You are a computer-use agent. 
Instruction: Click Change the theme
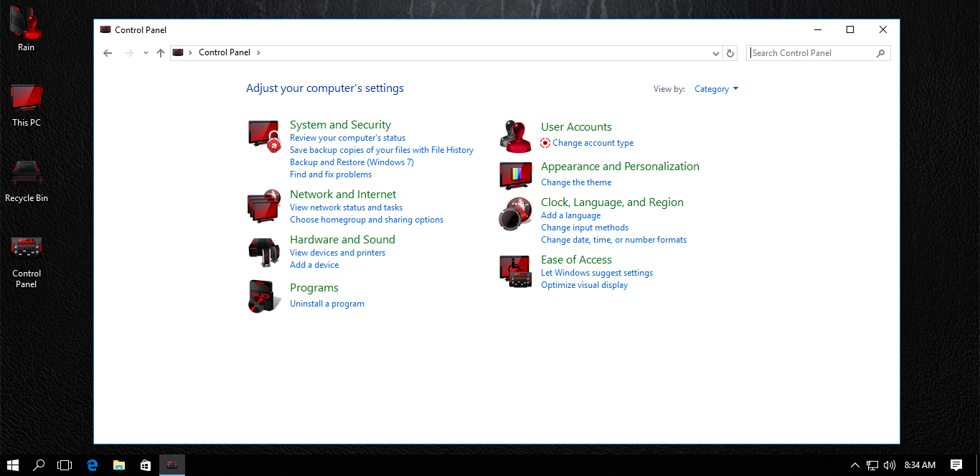pyautogui.click(x=576, y=182)
